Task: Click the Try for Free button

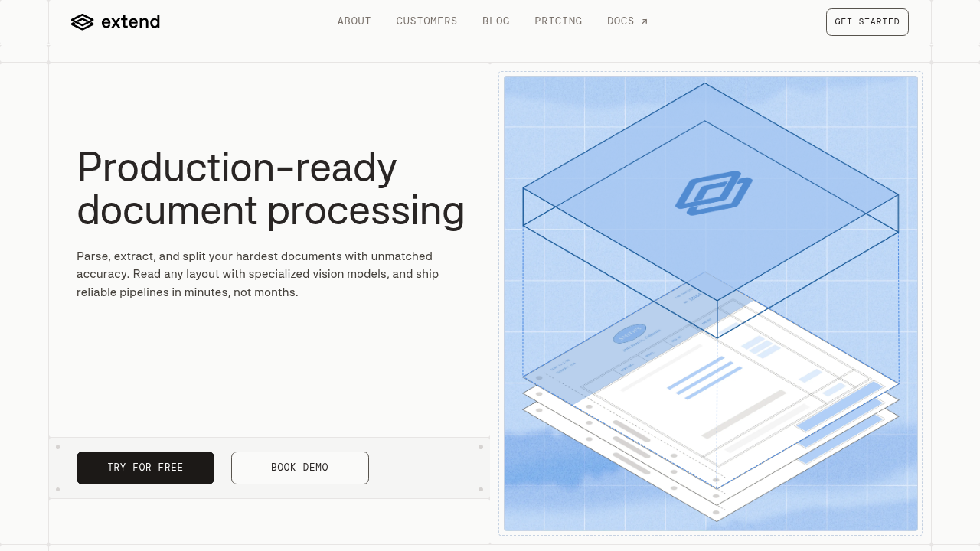Action: [x=145, y=468]
